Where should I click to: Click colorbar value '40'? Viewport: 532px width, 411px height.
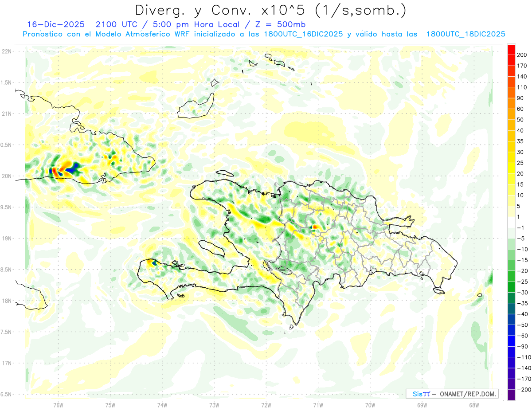[x=521, y=130]
